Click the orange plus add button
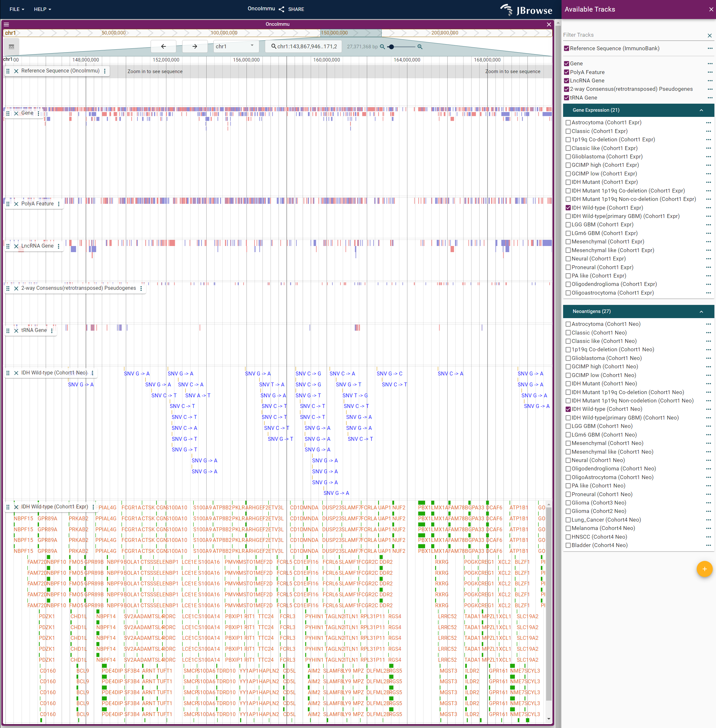 (x=704, y=569)
